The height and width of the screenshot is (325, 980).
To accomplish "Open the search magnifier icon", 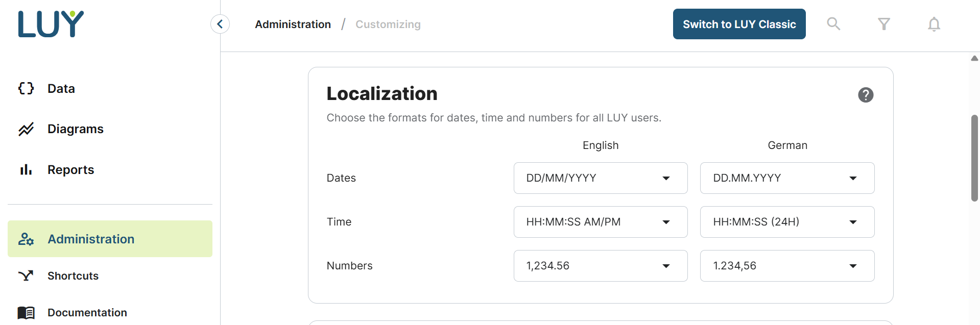I will point(833,24).
